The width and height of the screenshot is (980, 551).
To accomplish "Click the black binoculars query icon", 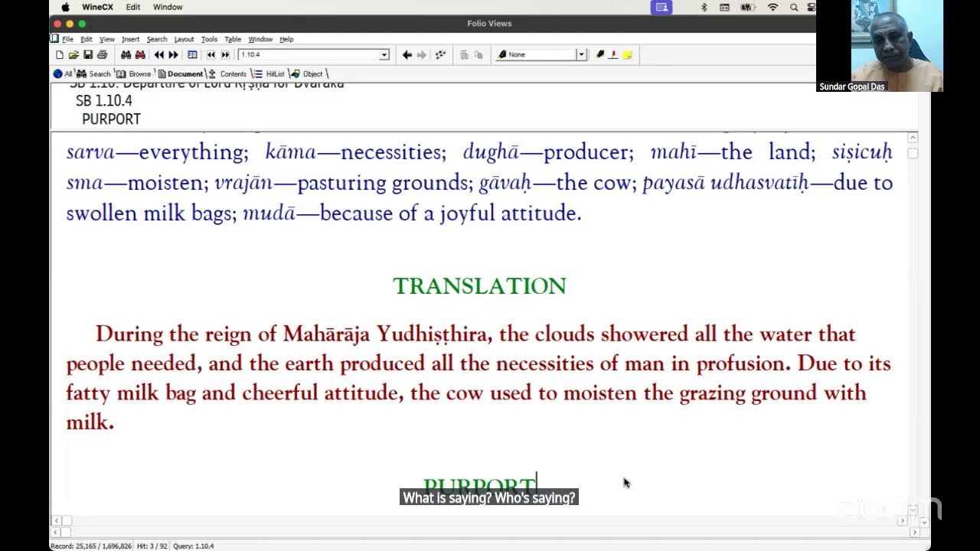I will click(126, 55).
